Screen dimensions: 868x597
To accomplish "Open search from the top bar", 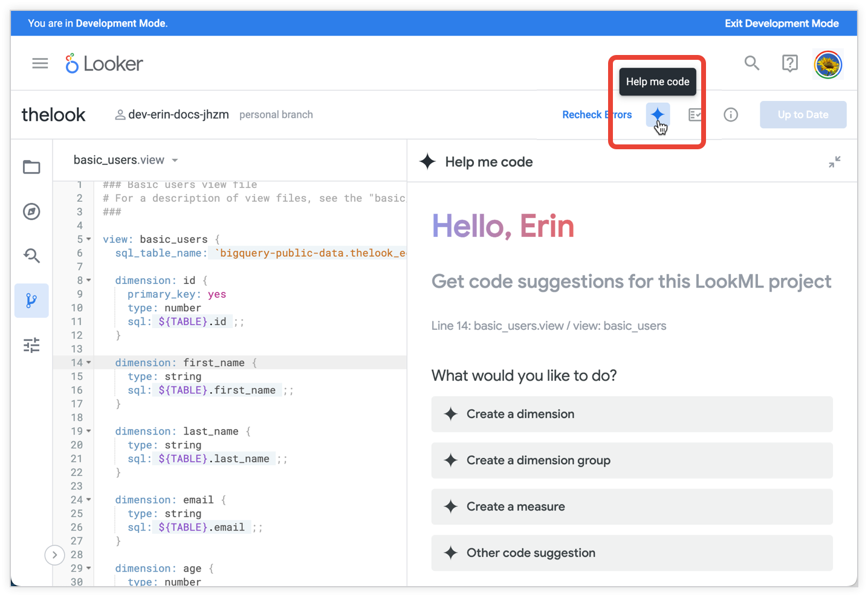I will (x=751, y=63).
